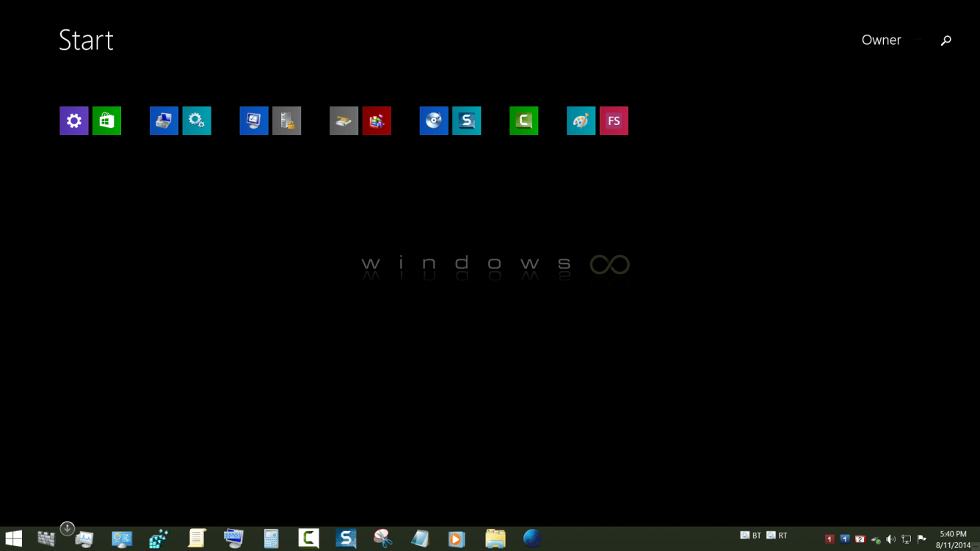Open the network tray icon
The image size is (980, 551).
(907, 539)
